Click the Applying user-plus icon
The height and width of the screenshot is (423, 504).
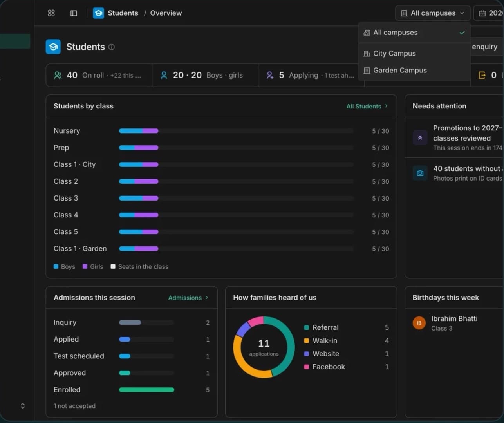(270, 75)
